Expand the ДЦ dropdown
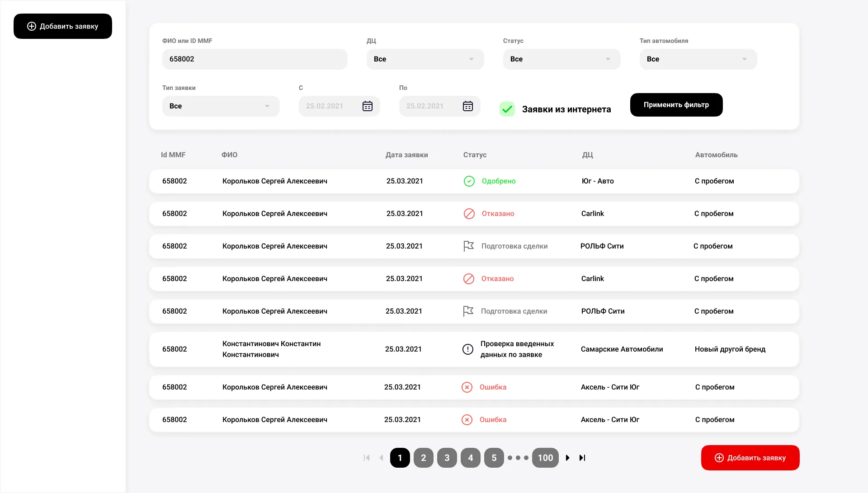This screenshot has width=868, height=493. click(425, 59)
